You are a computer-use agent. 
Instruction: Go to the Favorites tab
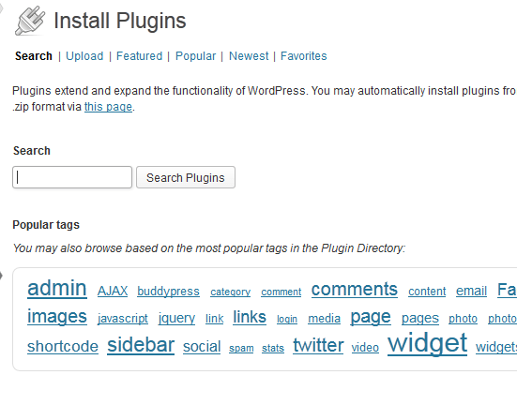[x=304, y=56]
